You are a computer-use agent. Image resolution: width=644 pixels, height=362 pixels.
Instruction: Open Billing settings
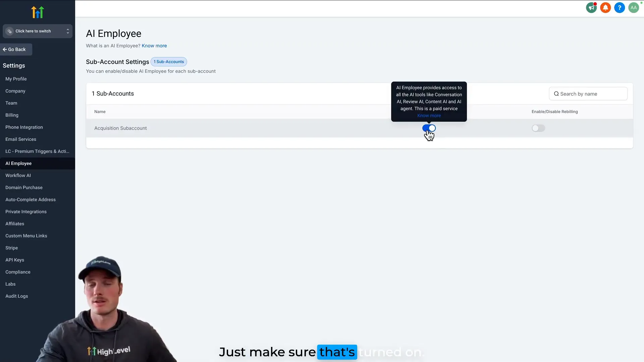[x=12, y=115]
